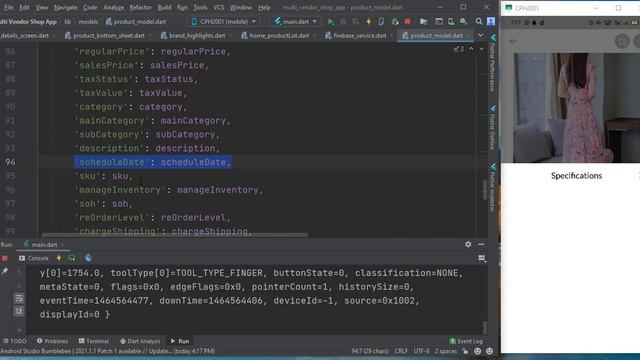Screen dimensions: 640x360
Task: Open the Build menu
Action: [164, 7]
